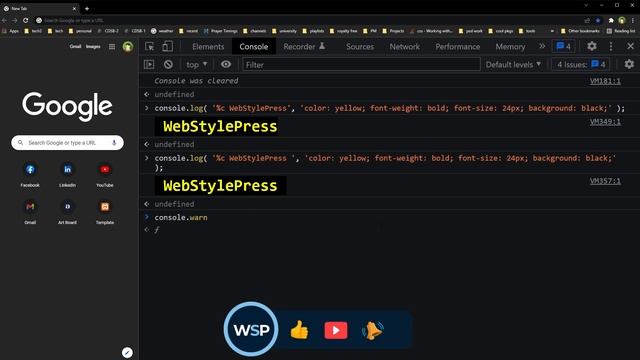Open the Images link in header
The height and width of the screenshot is (360, 640).
coord(93,47)
